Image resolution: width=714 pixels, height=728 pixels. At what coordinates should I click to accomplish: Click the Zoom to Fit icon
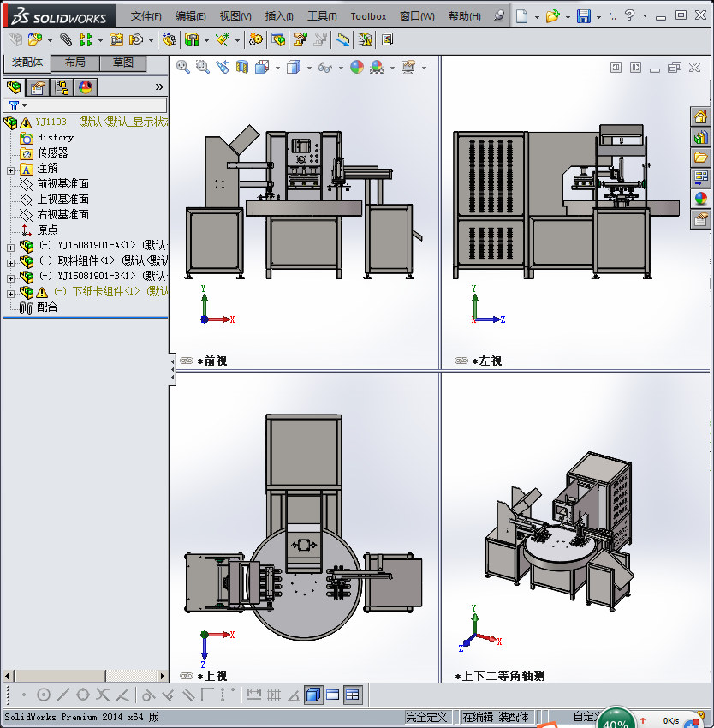[x=183, y=68]
